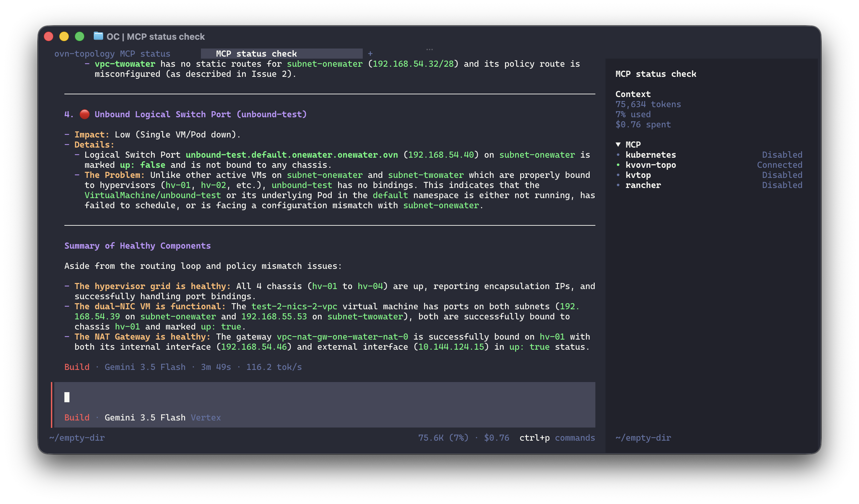Click Connected status next to kvovn-topo
859x504 pixels.
click(x=779, y=165)
